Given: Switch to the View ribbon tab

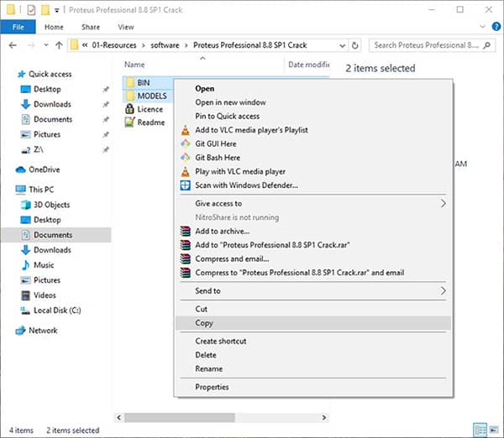Looking at the screenshot, I should click(x=126, y=27).
